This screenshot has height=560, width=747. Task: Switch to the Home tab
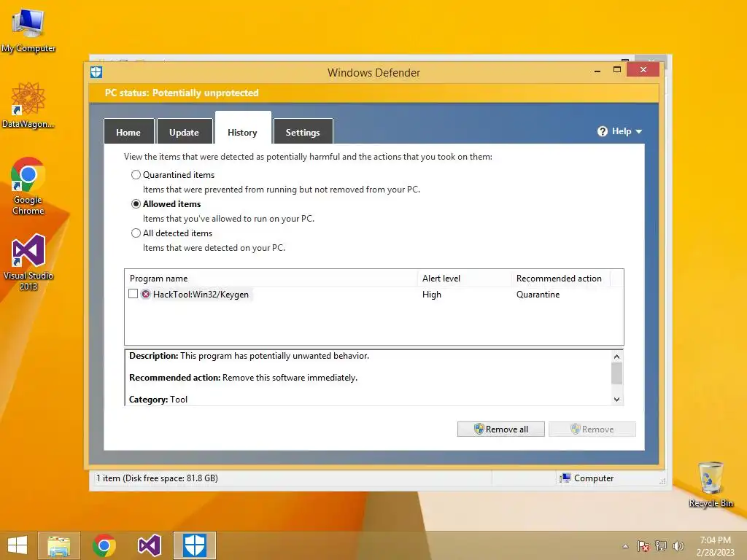[x=128, y=132]
